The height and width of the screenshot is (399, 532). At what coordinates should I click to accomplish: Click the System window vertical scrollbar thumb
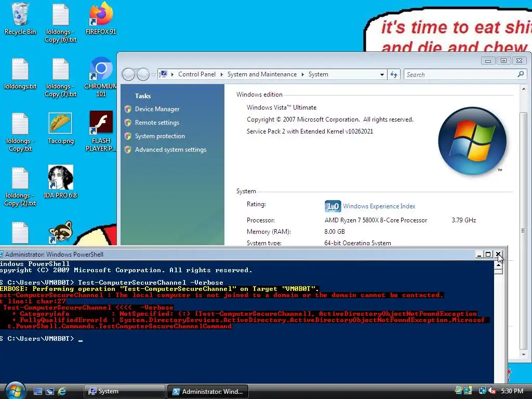[x=524, y=231]
